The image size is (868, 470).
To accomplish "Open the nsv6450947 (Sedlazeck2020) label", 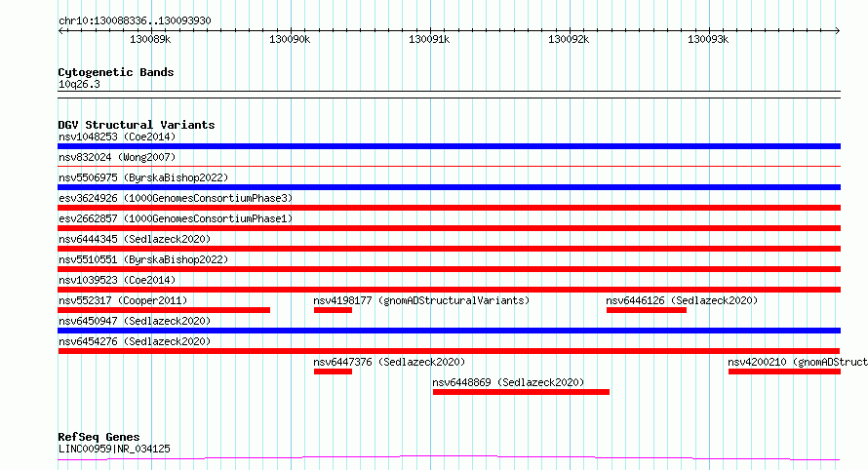I will tap(135, 321).
